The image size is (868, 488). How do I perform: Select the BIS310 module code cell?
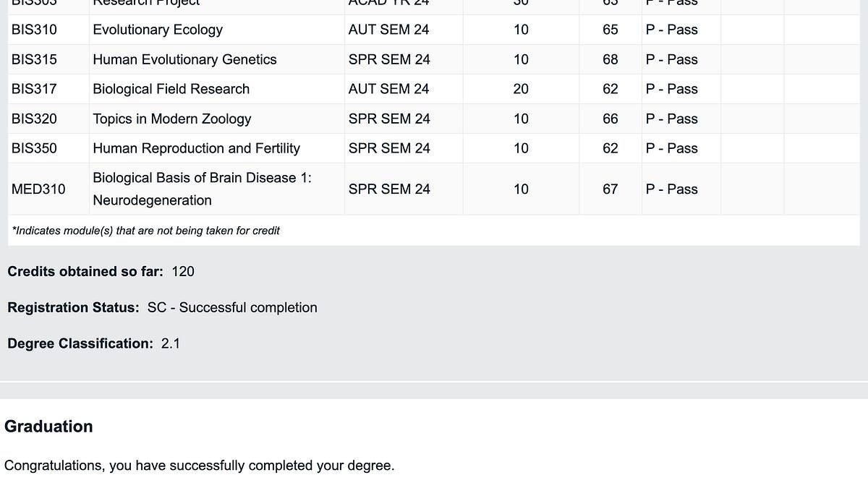click(x=34, y=30)
